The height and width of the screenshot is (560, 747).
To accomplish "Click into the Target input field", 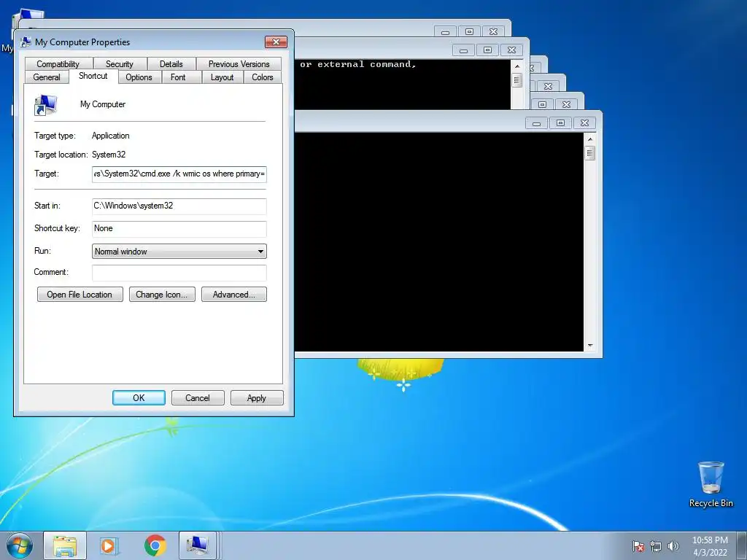I will tap(179, 174).
